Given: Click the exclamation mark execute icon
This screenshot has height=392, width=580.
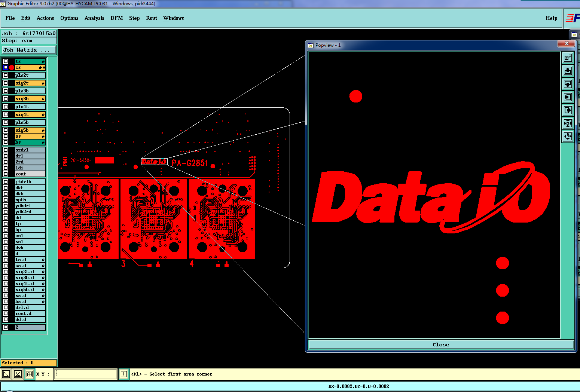Looking at the screenshot, I should 124,374.
